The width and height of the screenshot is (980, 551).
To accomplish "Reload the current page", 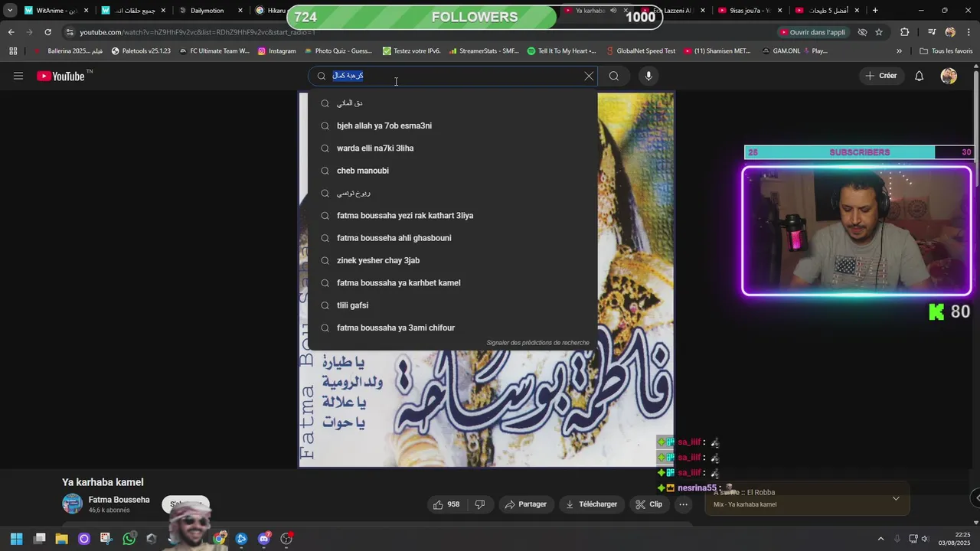I will [x=47, y=32].
